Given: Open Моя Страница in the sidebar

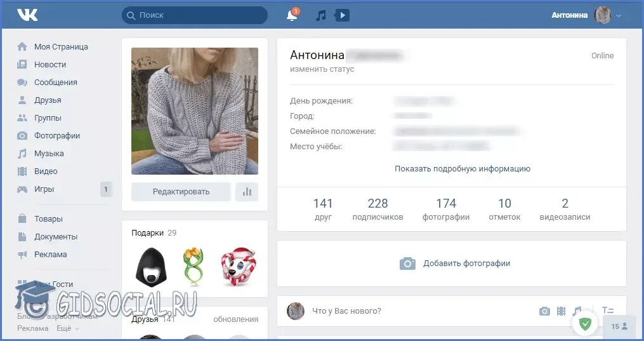Looking at the screenshot, I should (61, 47).
